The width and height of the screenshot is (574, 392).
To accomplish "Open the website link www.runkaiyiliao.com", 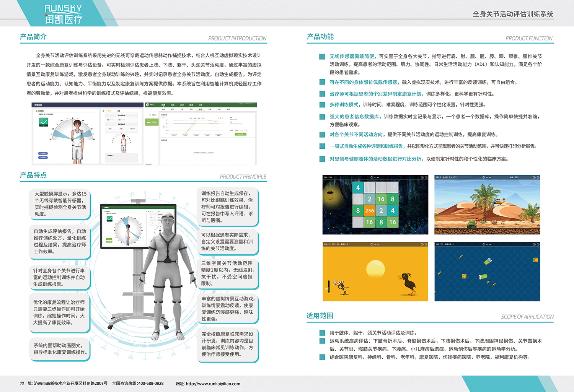I will [x=213, y=384].
